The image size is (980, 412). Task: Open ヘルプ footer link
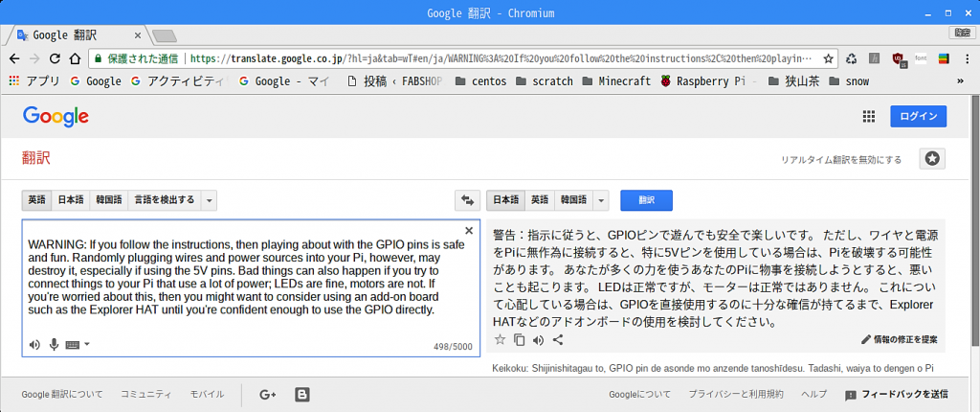(x=814, y=395)
